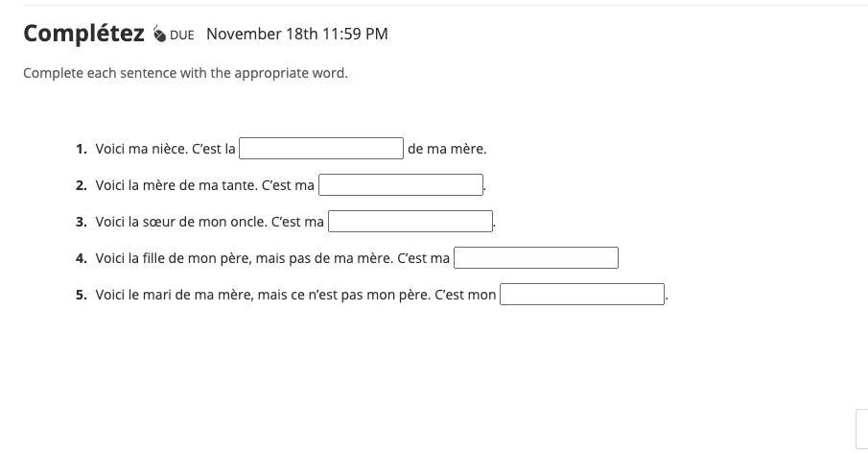
Task: Click the number label for question 3
Action: 82,222
